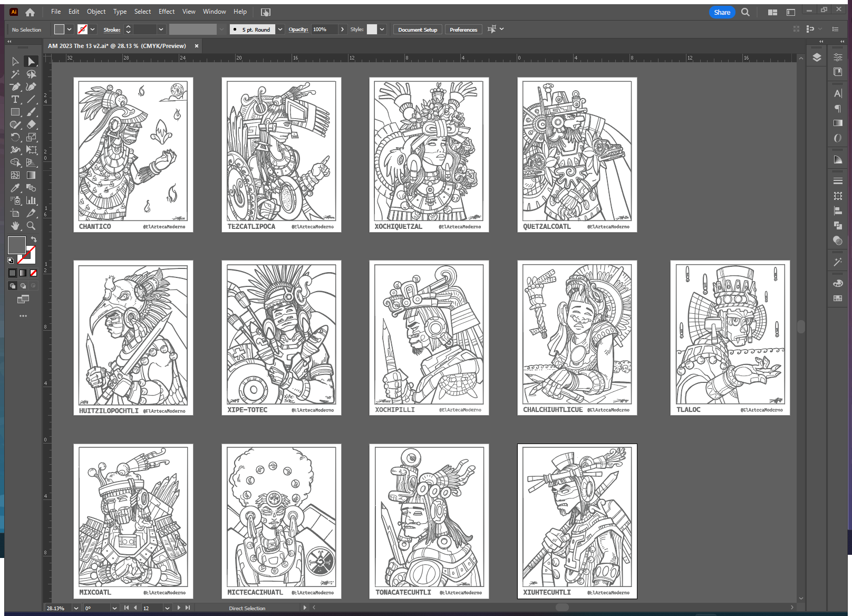Open Stroke panel via 'Stroke:' link
This screenshot has width=852, height=616.
112,30
